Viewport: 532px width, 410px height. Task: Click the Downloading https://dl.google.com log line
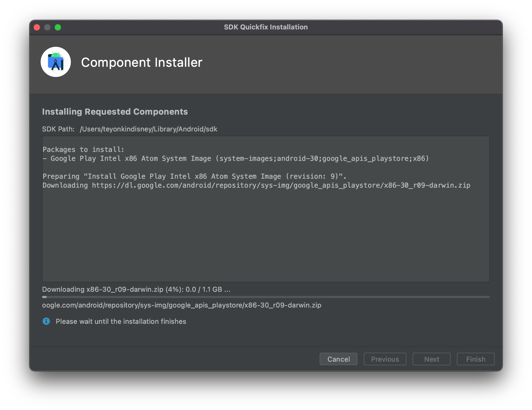256,185
